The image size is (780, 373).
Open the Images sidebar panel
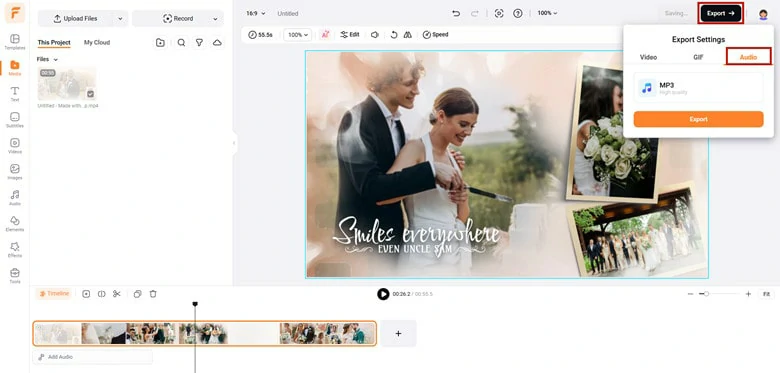click(14, 171)
